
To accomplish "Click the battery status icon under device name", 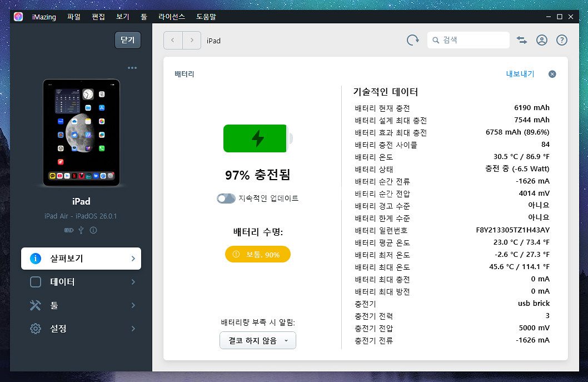I will point(69,230).
